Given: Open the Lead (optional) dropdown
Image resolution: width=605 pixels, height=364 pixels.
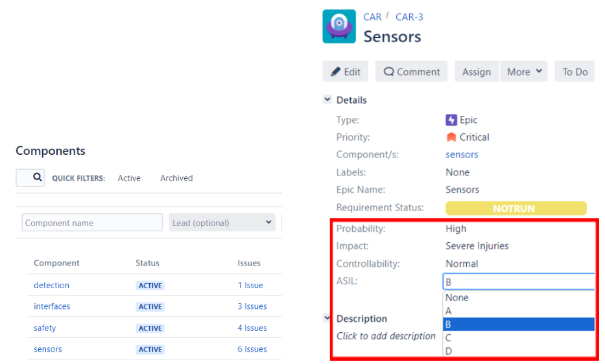Looking at the screenshot, I should (x=222, y=223).
